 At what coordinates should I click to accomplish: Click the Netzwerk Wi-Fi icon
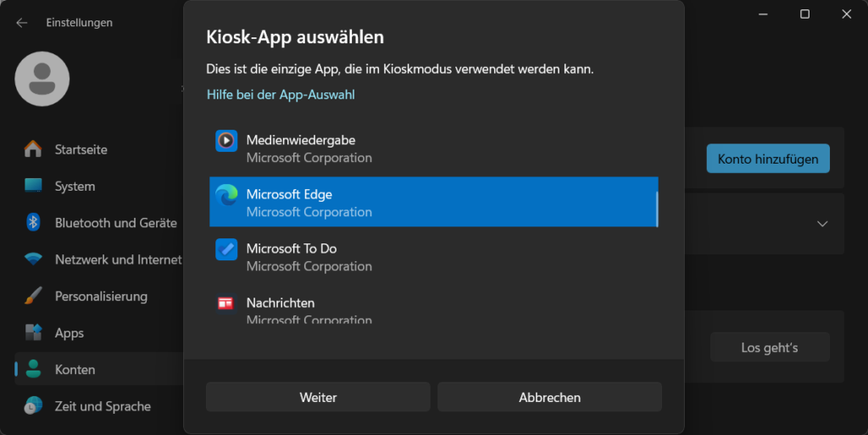coord(33,259)
